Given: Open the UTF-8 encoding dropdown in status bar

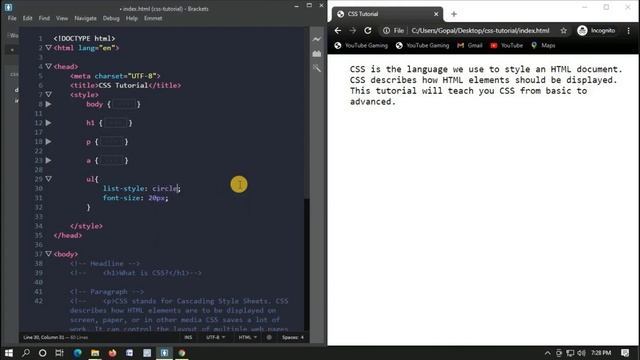Looking at the screenshot, I should pos(216,338).
